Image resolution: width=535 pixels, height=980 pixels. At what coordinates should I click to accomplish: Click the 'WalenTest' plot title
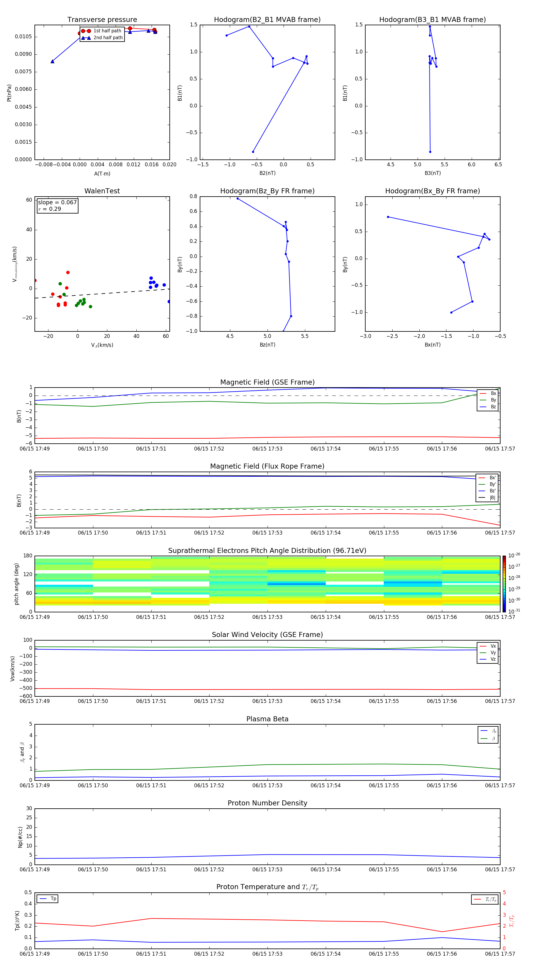pyautogui.click(x=102, y=191)
